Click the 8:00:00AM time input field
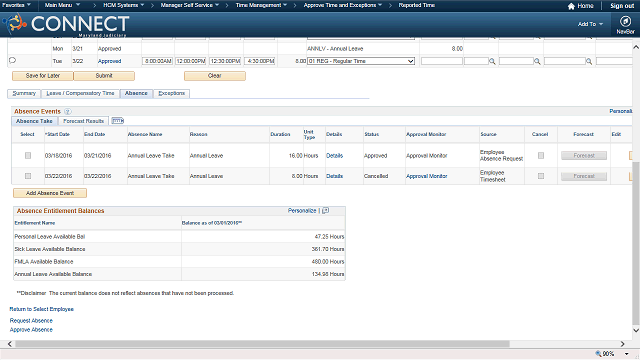Image resolution: width=640 pixels, height=360 pixels. pos(158,61)
